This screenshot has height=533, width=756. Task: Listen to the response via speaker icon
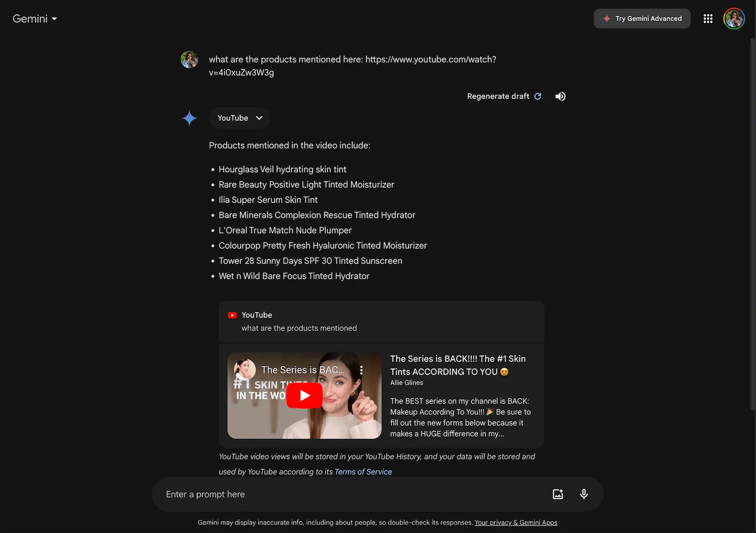click(x=560, y=96)
